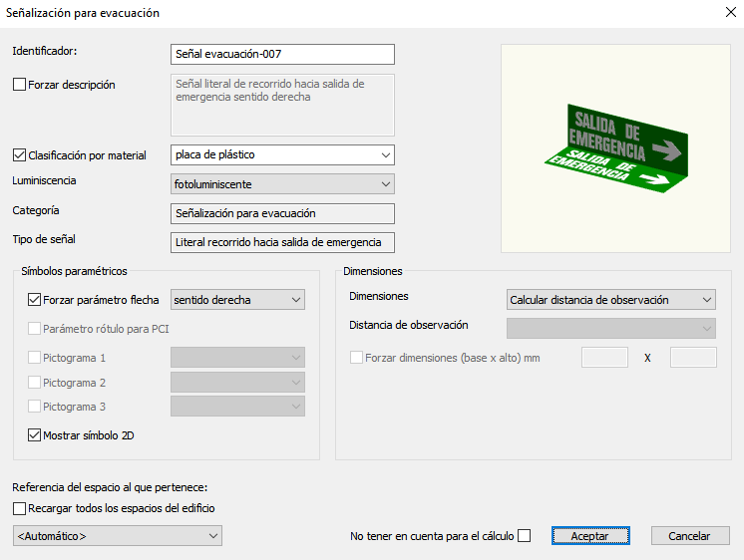
Task: Click the Identificador text field
Action: (283, 55)
